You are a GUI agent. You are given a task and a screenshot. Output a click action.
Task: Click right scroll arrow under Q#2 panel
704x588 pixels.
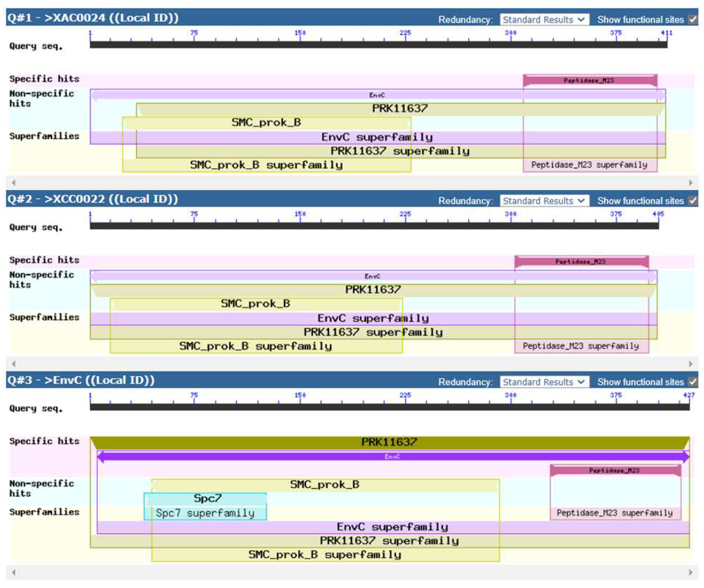[691, 364]
